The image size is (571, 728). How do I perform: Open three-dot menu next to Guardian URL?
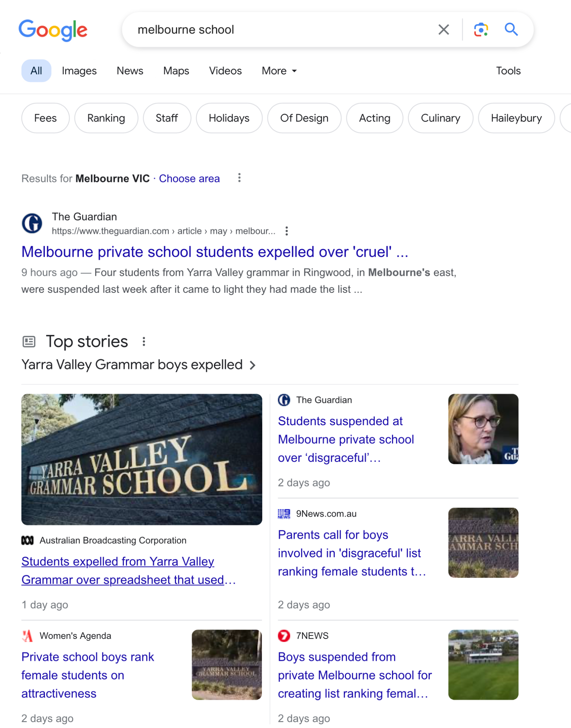(x=287, y=231)
